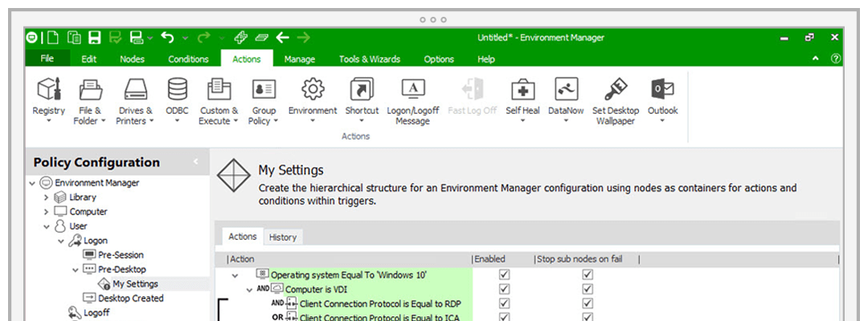The height and width of the screenshot is (321, 868).
Task: Toggle Stop sub nodes for Computer is VDI
Action: pyautogui.click(x=588, y=289)
